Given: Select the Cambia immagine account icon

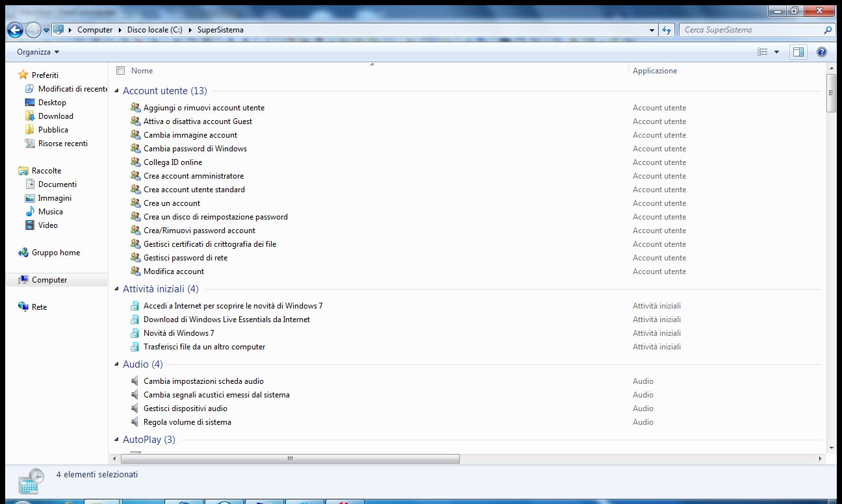Looking at the screenshot, I should tap(135, 135).
